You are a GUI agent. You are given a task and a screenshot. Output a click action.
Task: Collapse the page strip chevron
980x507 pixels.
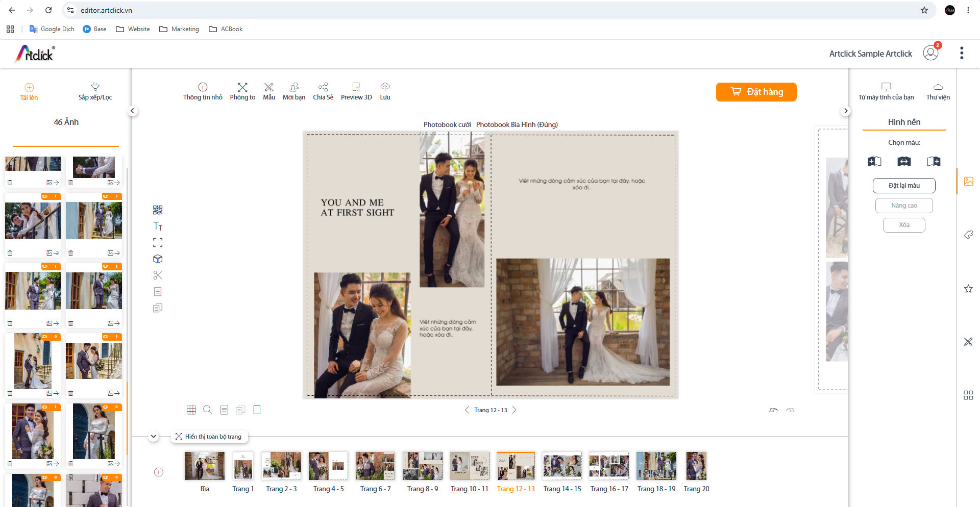tap(154, 437)
